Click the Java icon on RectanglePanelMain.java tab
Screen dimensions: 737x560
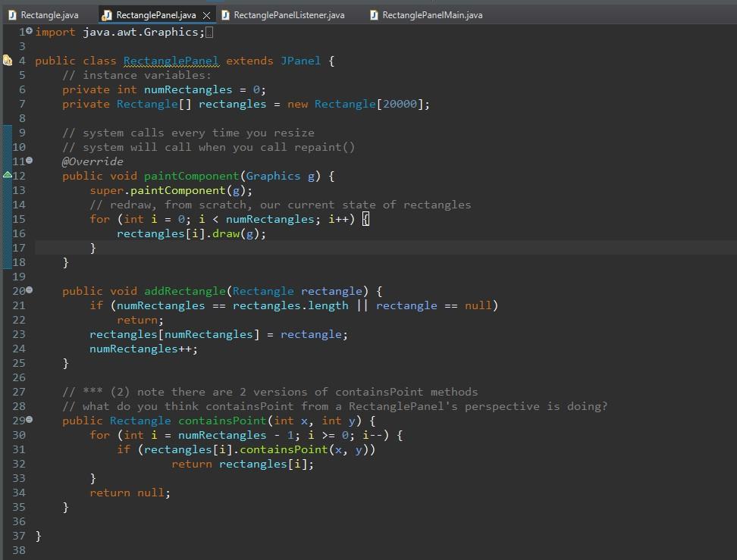pos(372,14)
